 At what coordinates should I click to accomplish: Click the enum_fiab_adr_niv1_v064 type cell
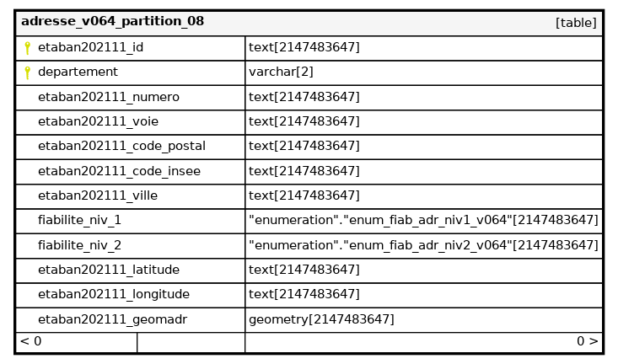(423, 220)
